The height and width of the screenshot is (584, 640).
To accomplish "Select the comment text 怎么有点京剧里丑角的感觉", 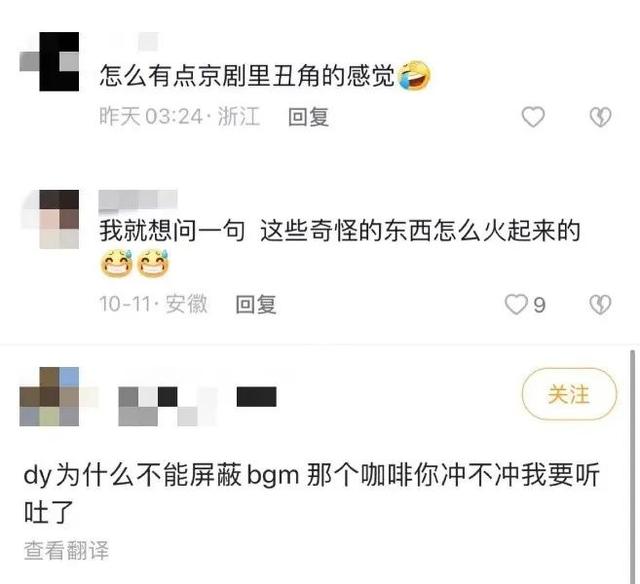I will tap(247, 76).
